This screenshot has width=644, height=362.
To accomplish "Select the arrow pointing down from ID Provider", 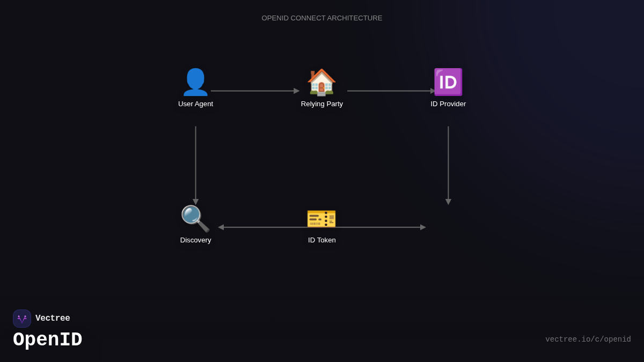I will [448, 164].
